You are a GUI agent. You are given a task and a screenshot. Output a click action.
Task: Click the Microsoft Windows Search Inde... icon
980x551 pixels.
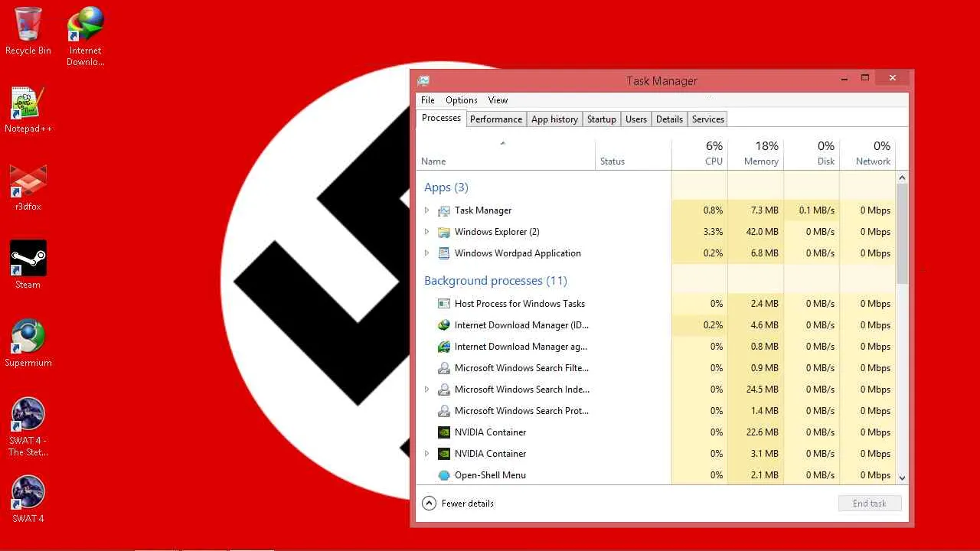[444, 390]
